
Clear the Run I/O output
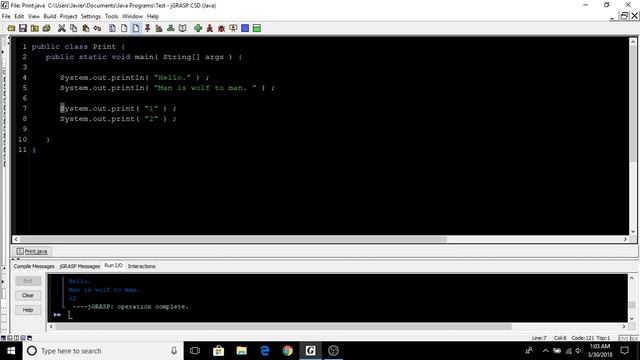click(28, 295)
